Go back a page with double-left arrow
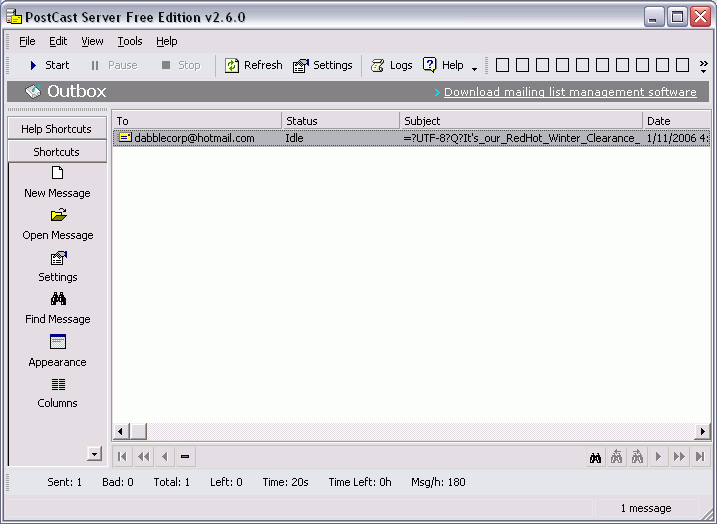 [x=144, y=456]
